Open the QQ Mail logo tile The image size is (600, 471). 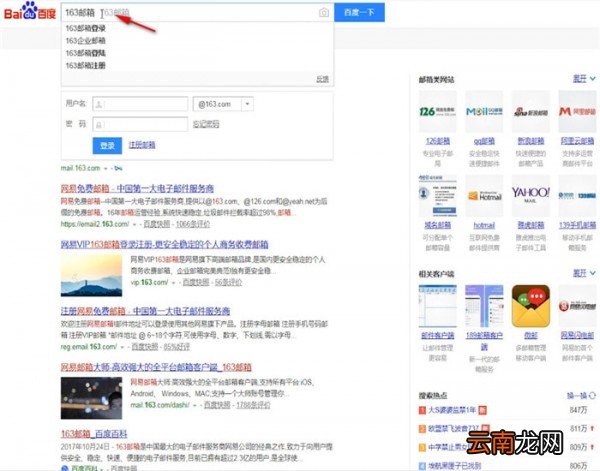[484, 112]
